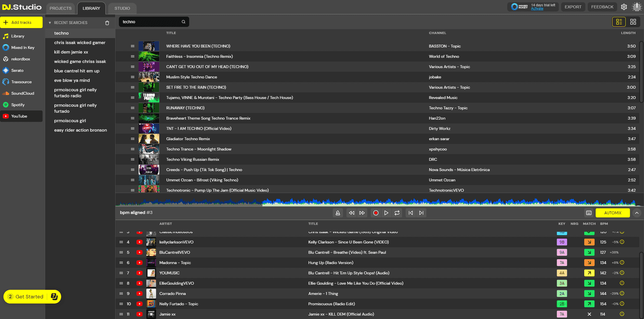Toggle list view for search results
The height and width of the screenshot is (319, 644).
[619, 21]
